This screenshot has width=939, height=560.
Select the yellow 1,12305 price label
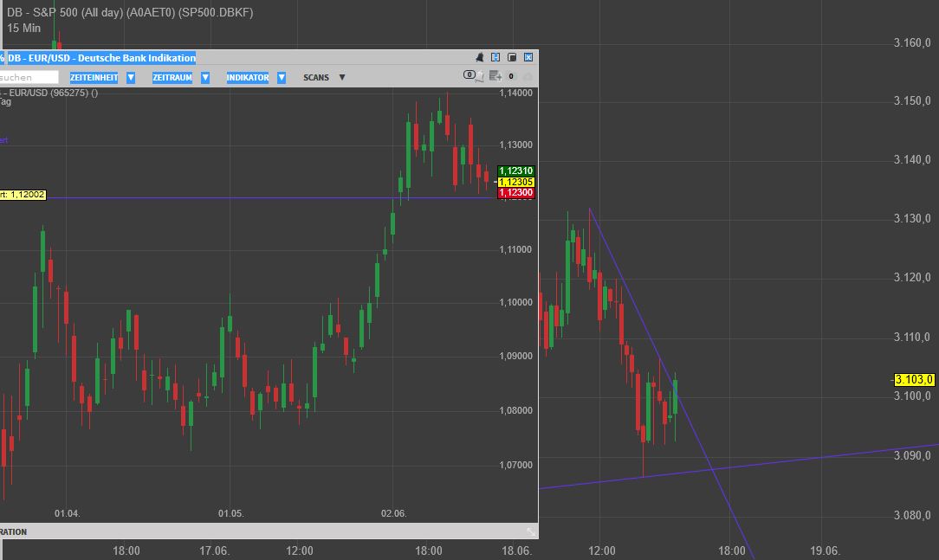tap(515, 182)
